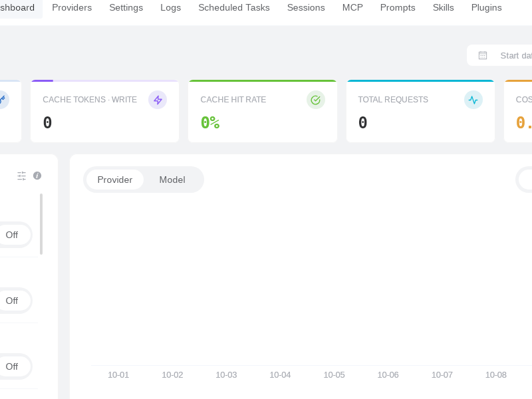Open the Plugins tab
This screenshot has width=532, height=399.
pyautogui.click(x=486, y=7)
